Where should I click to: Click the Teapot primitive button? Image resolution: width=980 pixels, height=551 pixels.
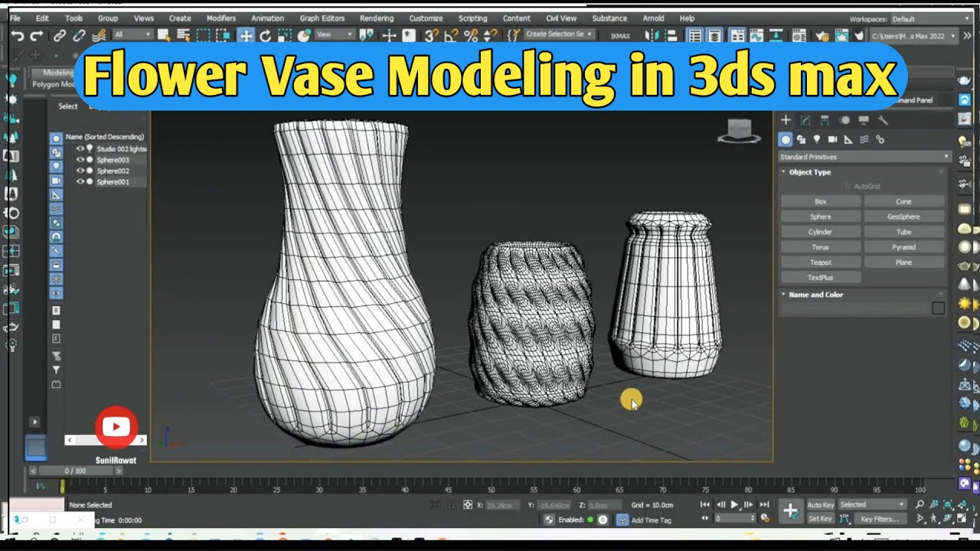click(821, 262)
